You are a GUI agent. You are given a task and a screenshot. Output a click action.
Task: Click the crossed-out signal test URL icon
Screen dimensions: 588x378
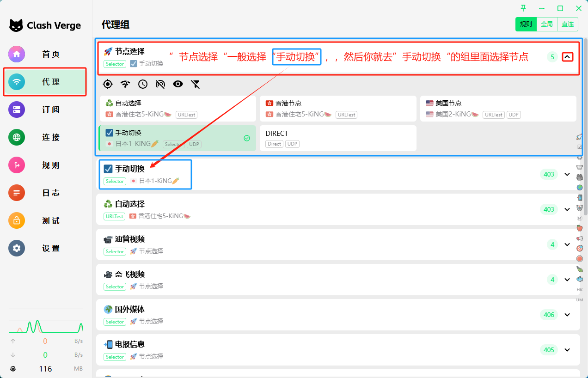[x=160, y=84]
